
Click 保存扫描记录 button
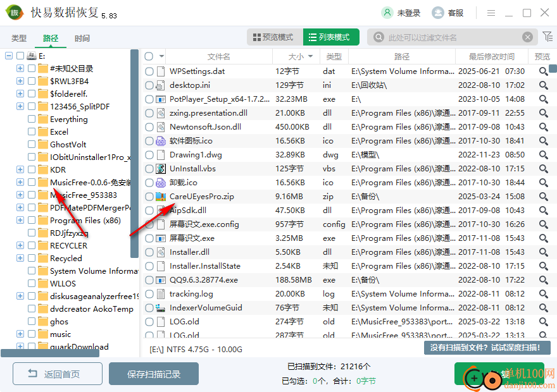(x=154, y=374)
